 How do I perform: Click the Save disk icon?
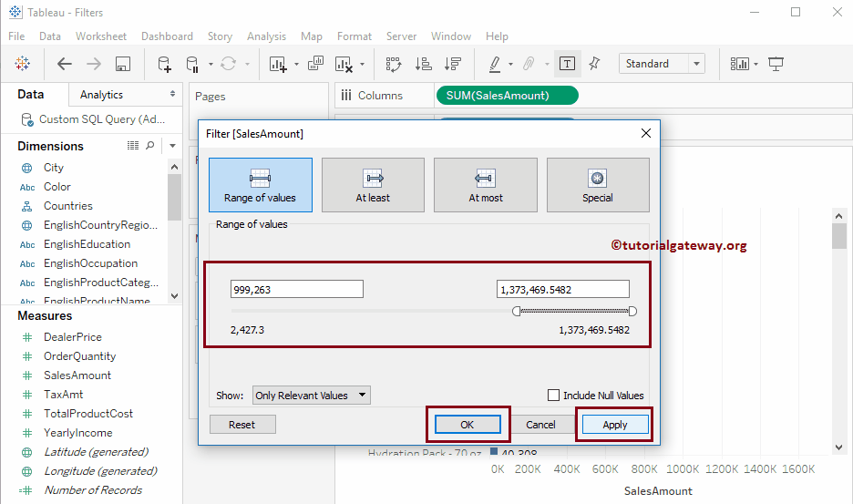click(123, 64)
